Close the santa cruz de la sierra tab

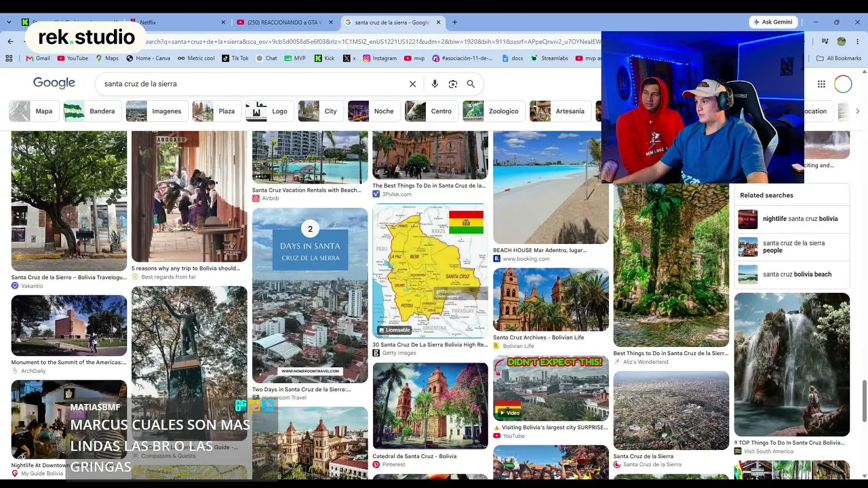click(438, 22)
